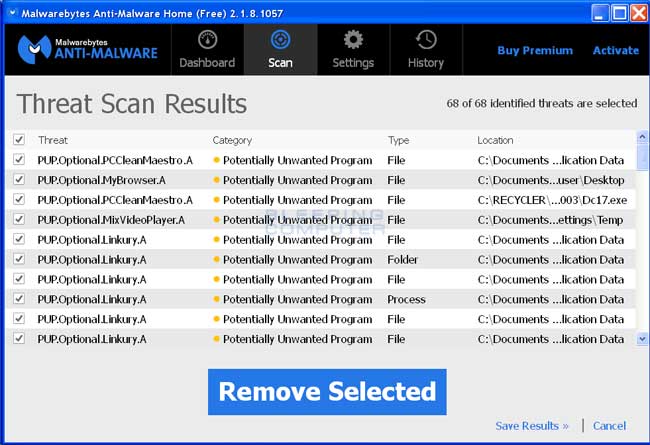650x445 pixels.
Task: Click the History clock icon
Action: tap(426, 40)
